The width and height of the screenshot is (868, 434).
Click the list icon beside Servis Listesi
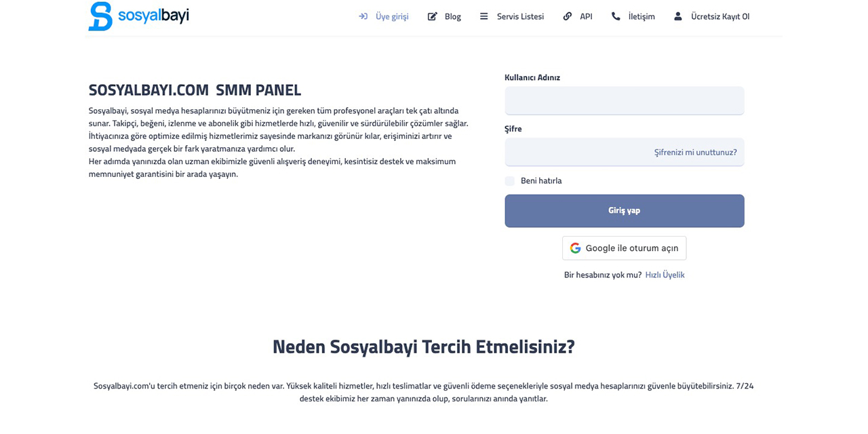484,16
